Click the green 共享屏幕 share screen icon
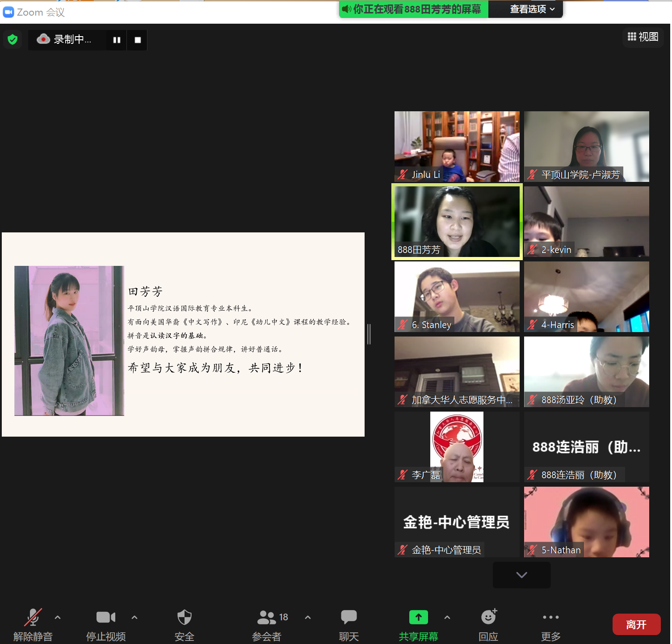672x644 pixels. [x=418, y=617]
